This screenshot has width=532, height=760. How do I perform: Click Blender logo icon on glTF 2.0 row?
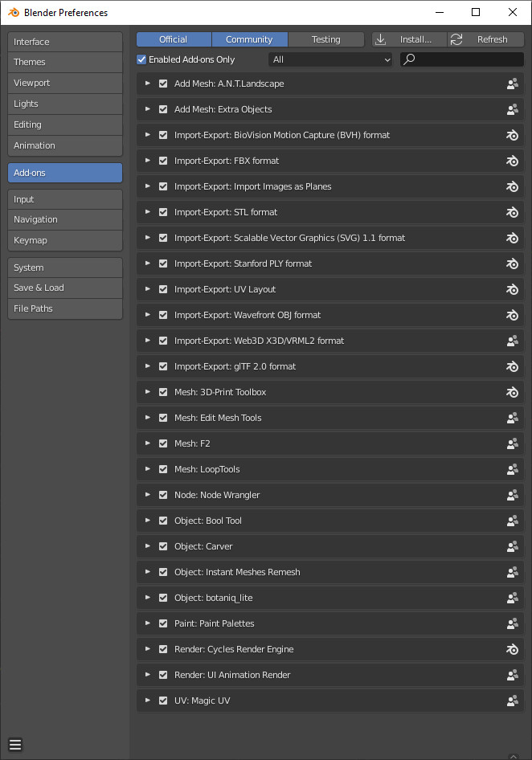[512, 366]
